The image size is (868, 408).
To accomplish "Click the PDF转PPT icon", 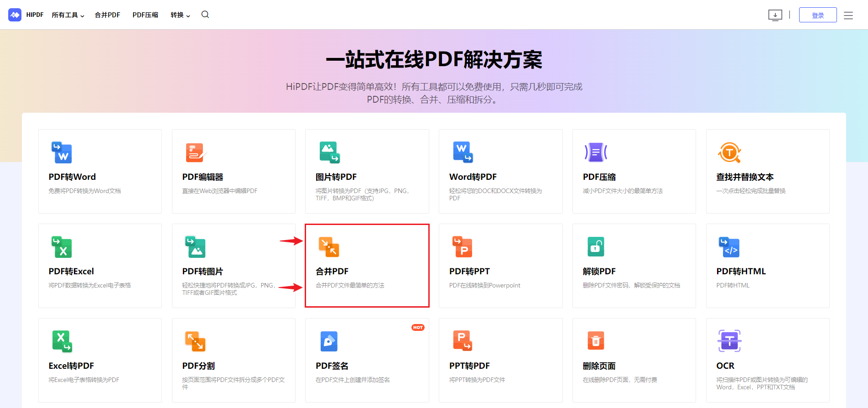I will (x=462, y=247).
